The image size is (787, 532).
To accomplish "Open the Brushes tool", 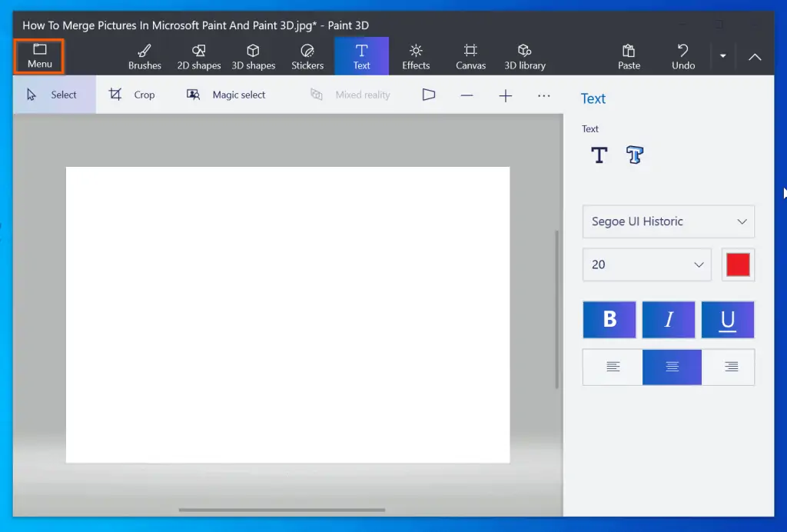I will 144,56.
